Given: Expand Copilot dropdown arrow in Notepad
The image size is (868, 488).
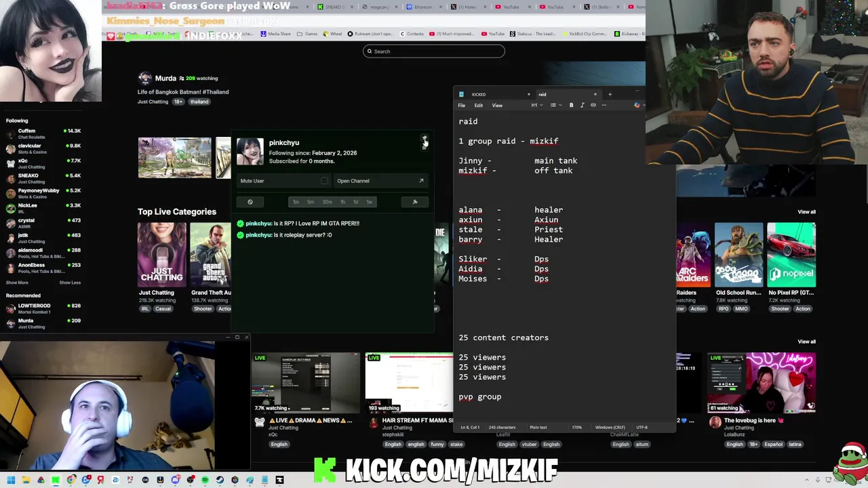Looking at the screenshot, I should coord(643,105).
